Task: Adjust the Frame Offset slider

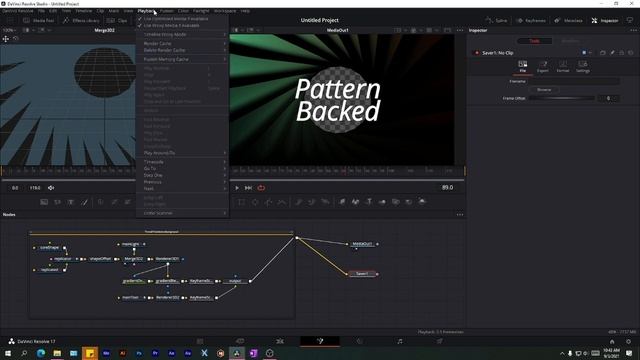Action: tap(562, 98)
